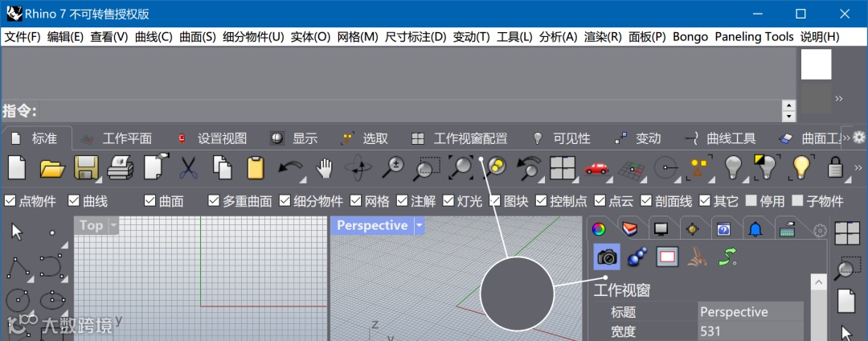The width and height of the screenshot is (868, 341).
Task: Click the construction plane grid icon
Action: coord(631,168)
